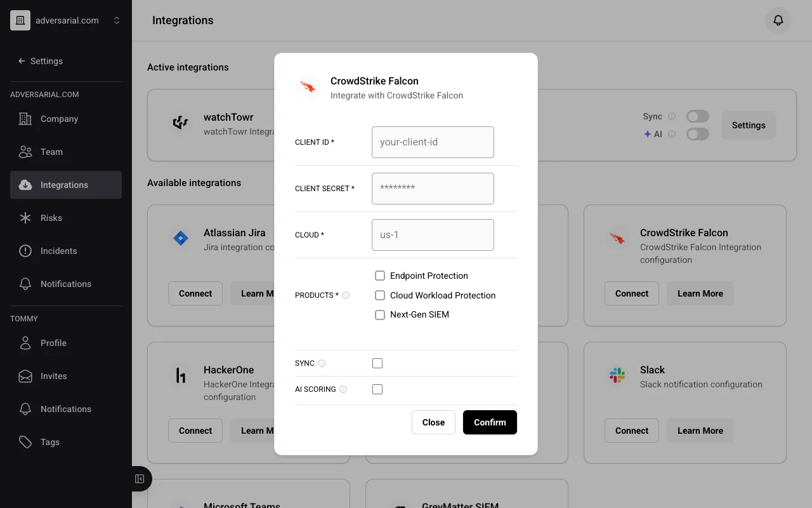Click the CrowdStrike Falcon card logo
Image resolution: width=812 pixels, height=508 pixels.
tap(617, 239)
